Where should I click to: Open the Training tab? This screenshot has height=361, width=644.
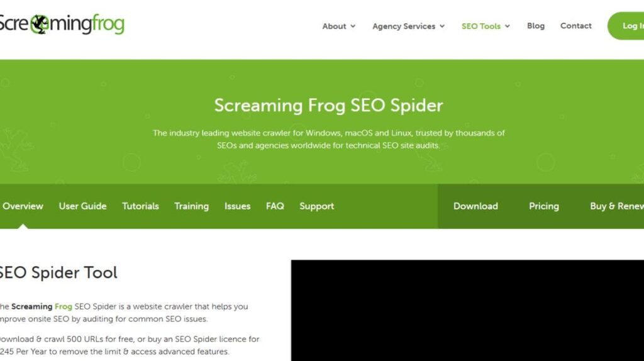191,206
